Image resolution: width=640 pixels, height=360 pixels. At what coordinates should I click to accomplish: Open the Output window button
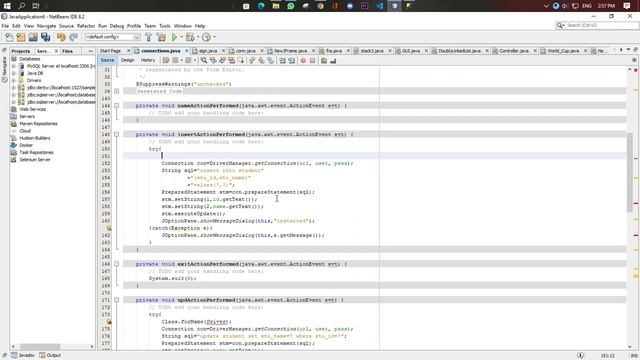click(x=50, y=356)
